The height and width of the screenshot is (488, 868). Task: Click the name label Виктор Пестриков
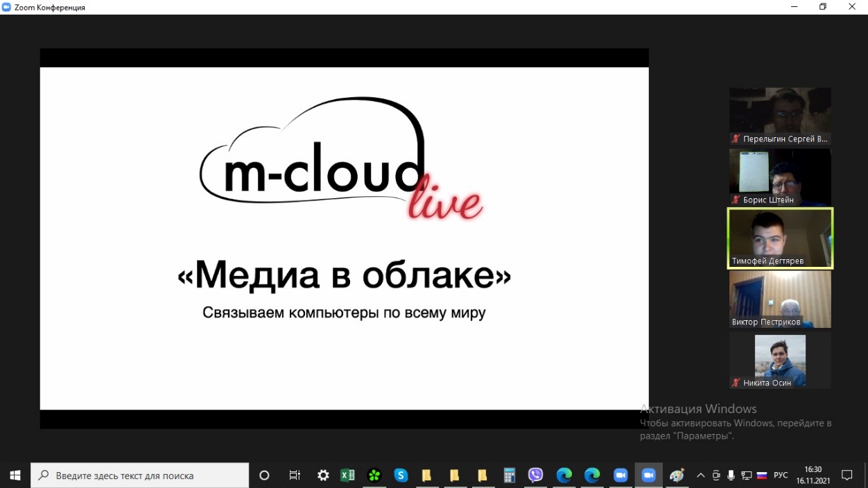coord(766,322)
